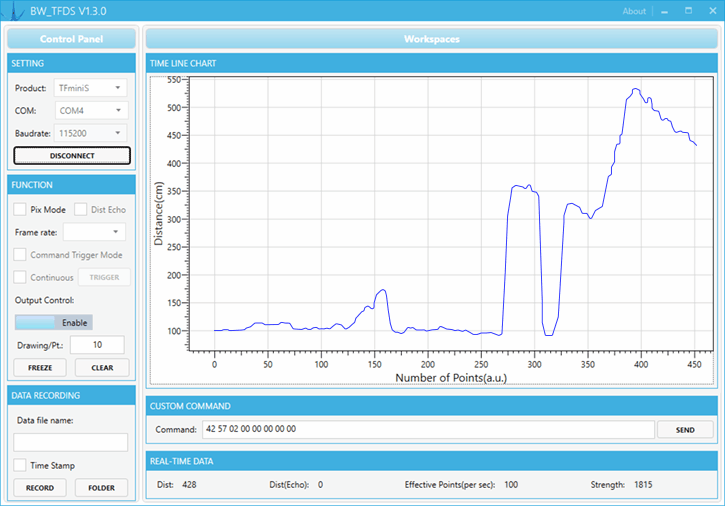Viewport: 725px width, 506px height.
Task: Send the custom command
Action: (x=685, y=429)
